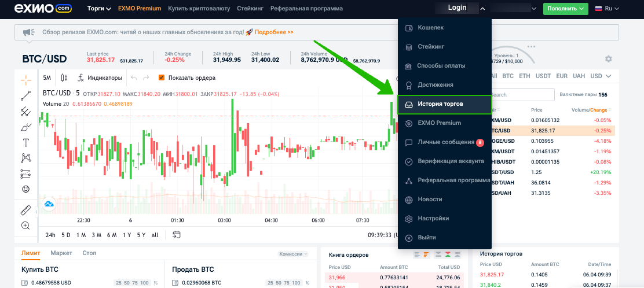Select the text annotation tool
Viewport: 644px width, 288px height.
click(x=26, y=142)
